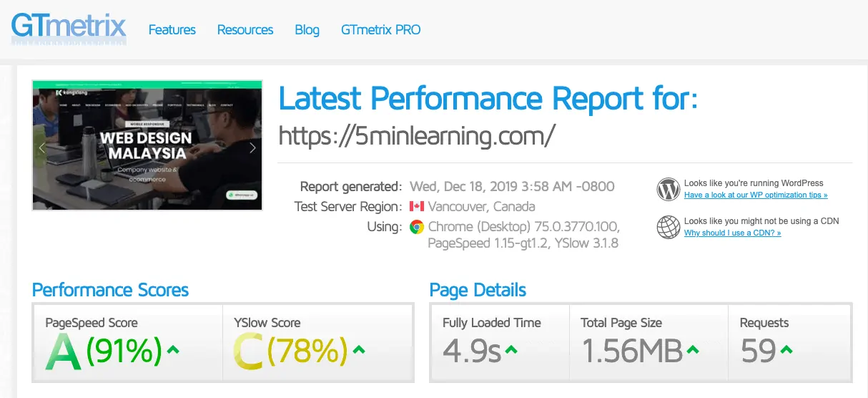Click the CDN globe icon
This screenshot has height=398, width=868.
(668, 227)
